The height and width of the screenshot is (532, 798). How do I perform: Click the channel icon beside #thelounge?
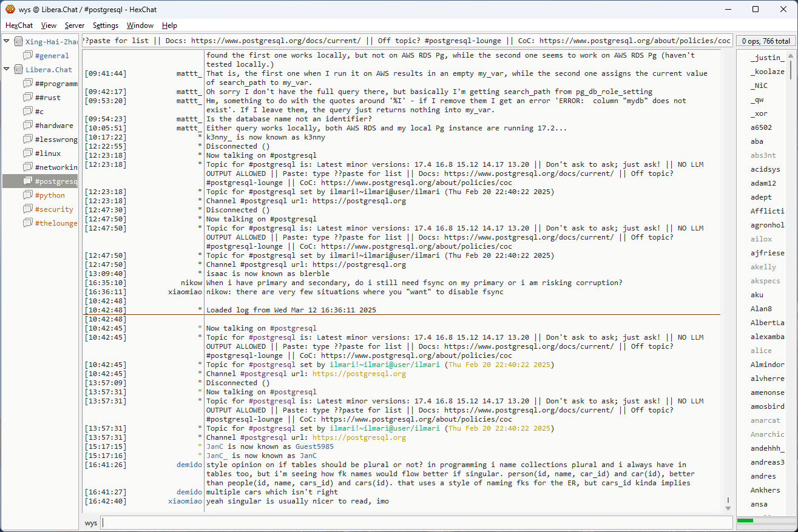pyautogui.click(x=28, y=223)
